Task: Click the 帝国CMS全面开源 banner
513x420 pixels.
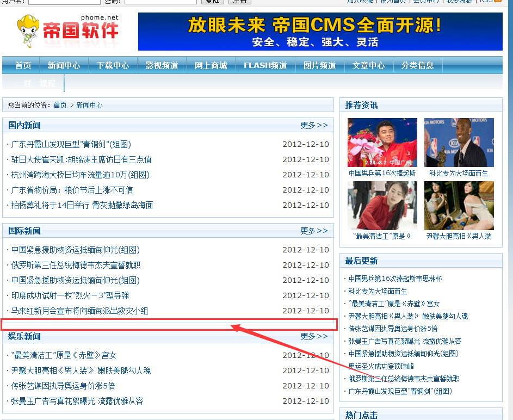Action: pos(320,32)
